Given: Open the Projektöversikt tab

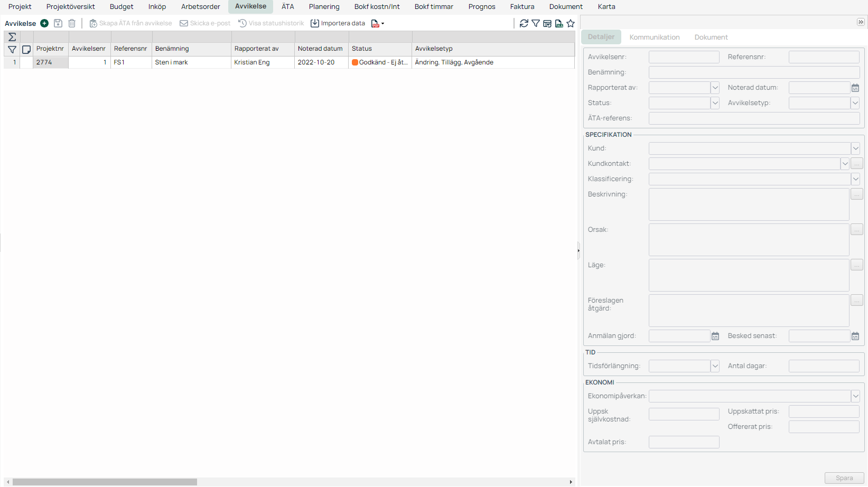Looking at the screenshot, I should (x=71, y=7).
